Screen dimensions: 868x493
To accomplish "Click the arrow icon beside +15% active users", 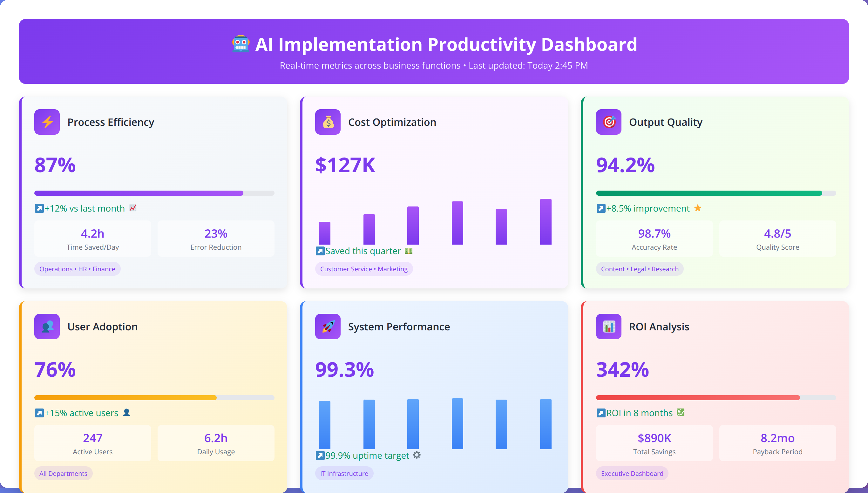I will coord(39,413).
